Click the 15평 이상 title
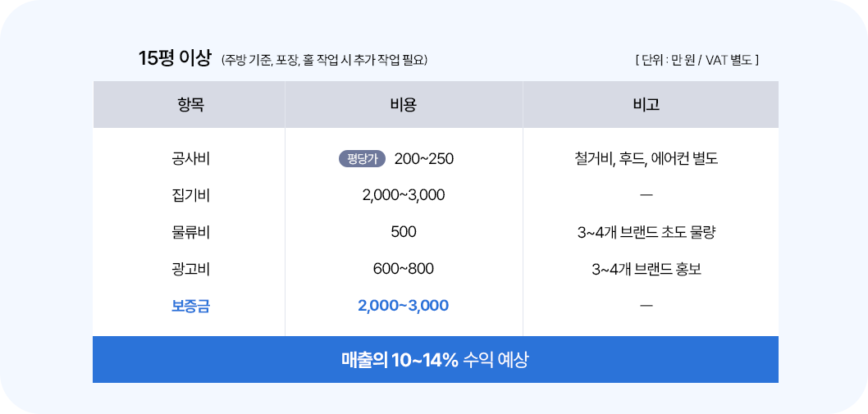Screen dimensions: 868x414 pyautogui.click(x=175, y=58)
